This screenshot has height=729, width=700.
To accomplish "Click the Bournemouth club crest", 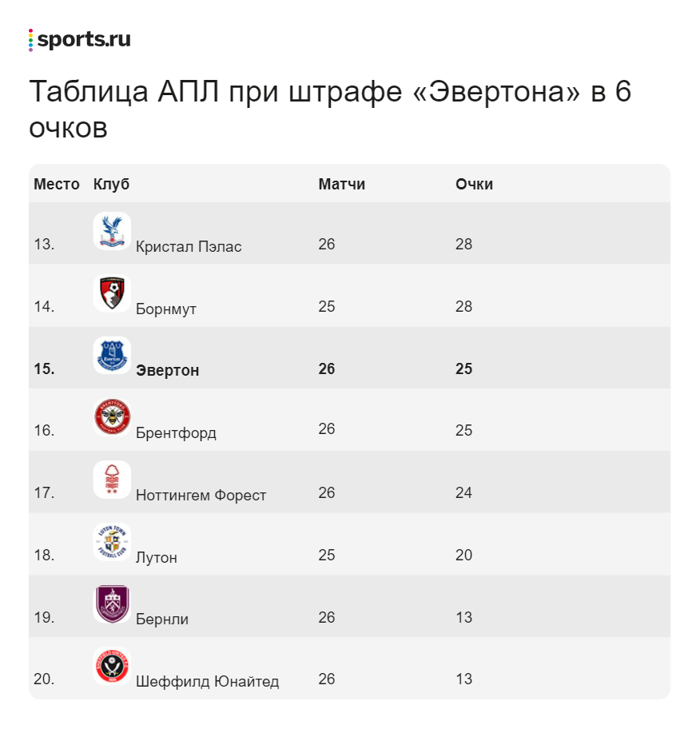I will click(x=112, y=293).
